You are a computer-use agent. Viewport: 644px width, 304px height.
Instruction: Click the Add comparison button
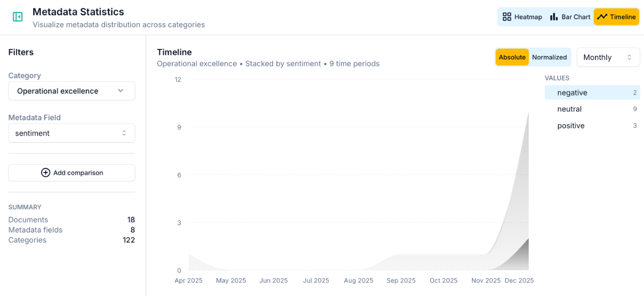(x=72, y=173)
